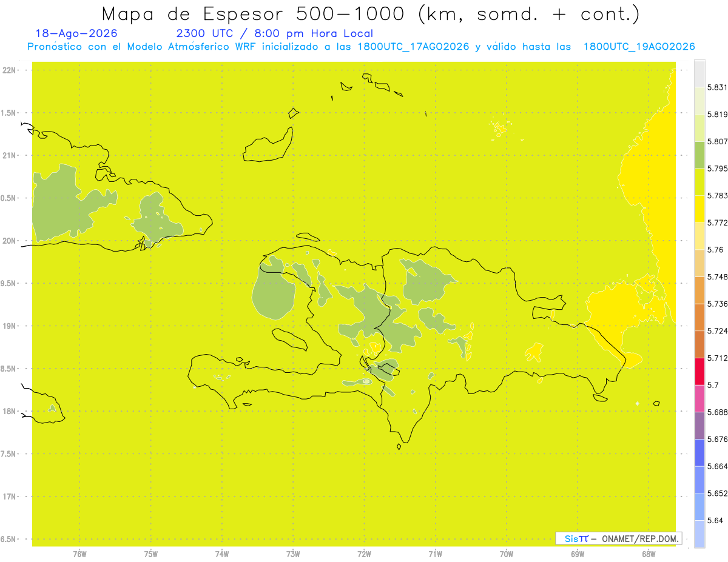
Task: Click the legend value 5.736
Action: click(718, 304)
